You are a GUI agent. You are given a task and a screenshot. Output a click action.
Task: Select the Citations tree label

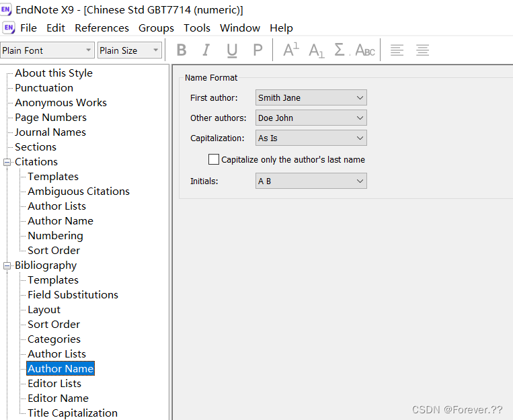coord(36,161)
